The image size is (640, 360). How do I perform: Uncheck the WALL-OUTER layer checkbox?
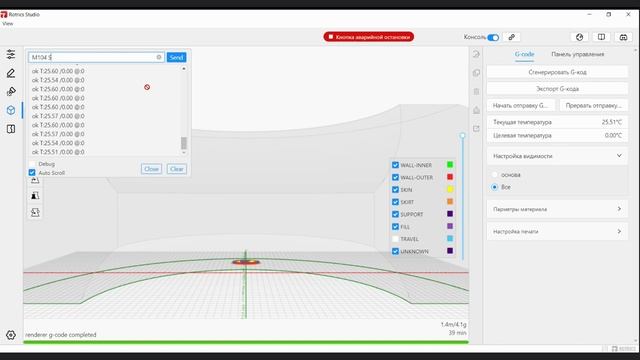tap(395, 177)
